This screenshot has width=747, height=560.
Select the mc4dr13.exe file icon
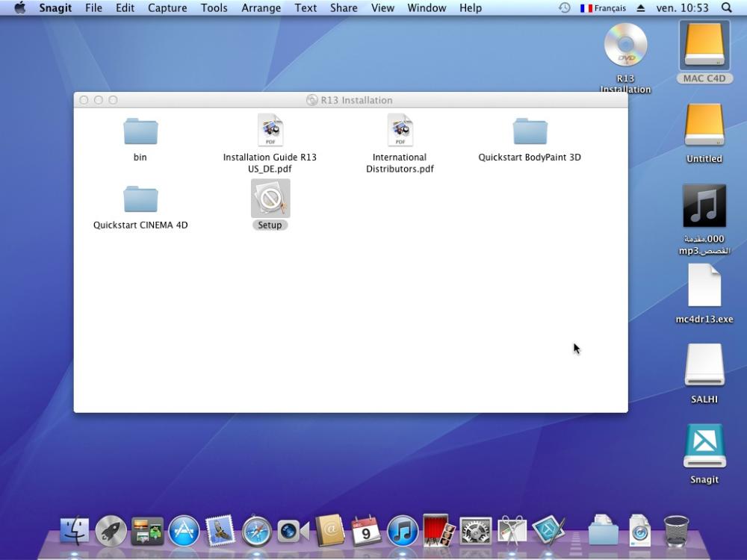coord(704,285)
